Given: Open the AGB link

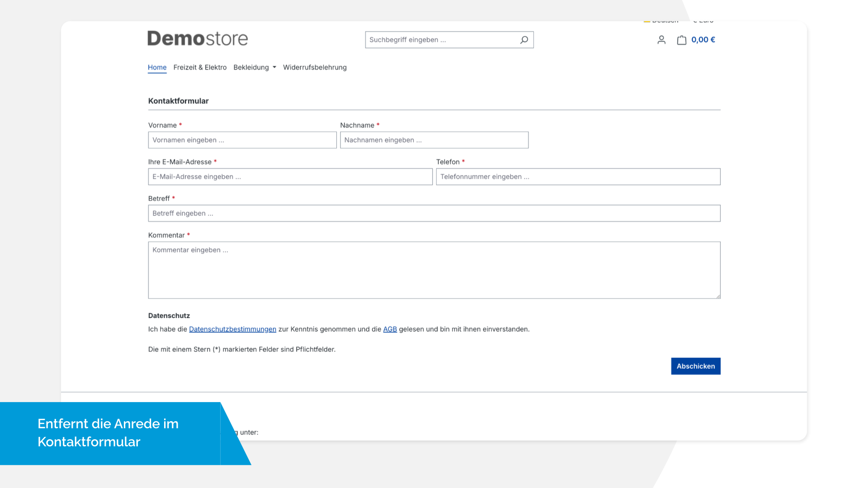Looking at the screenshot, I should point(390,329).
